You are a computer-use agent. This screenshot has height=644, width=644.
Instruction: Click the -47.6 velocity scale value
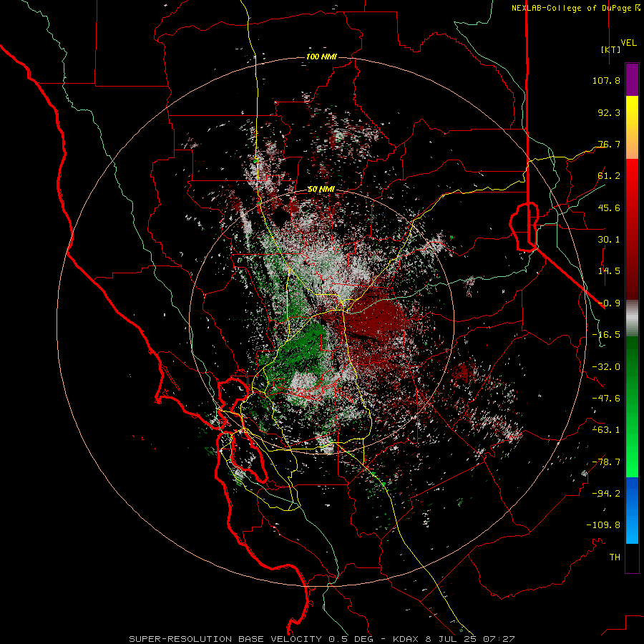click(606, 399)
